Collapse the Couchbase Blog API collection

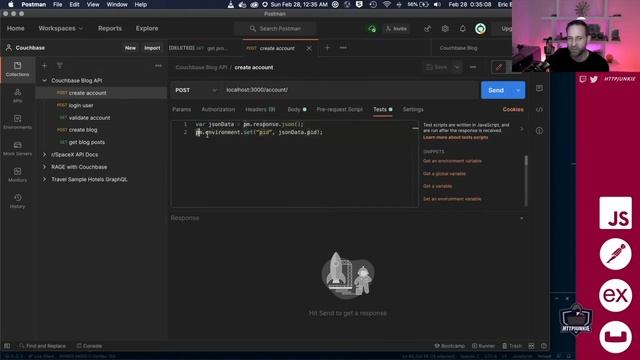tap(44, 80)
